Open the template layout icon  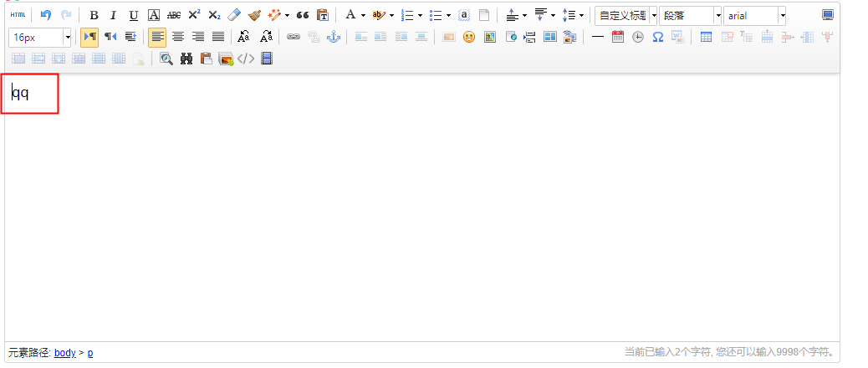(x=549, y=37)
